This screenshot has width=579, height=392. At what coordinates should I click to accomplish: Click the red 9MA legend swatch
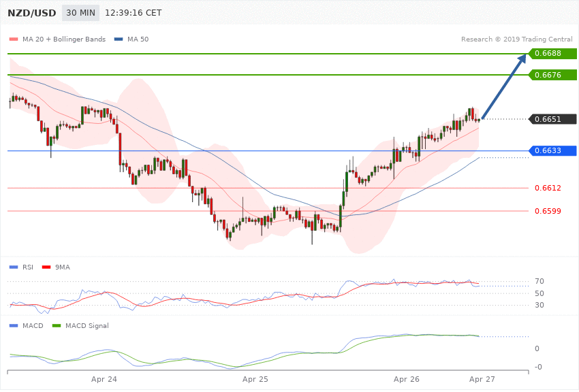[x=46, y=267]
